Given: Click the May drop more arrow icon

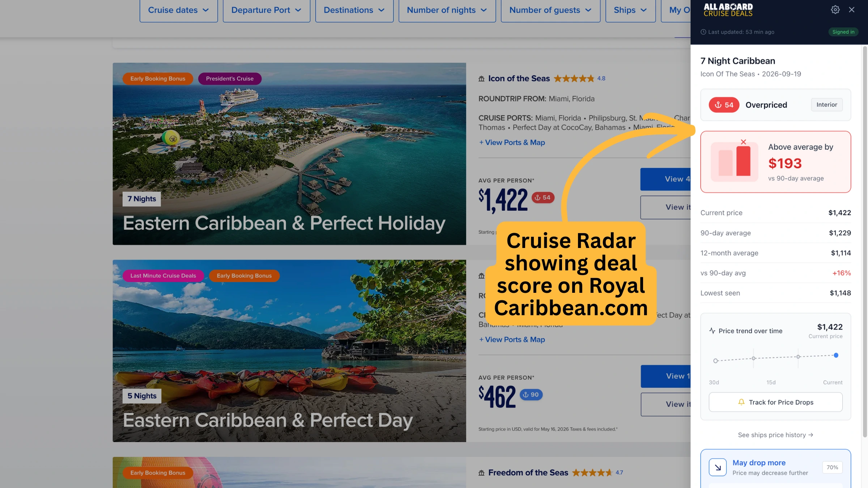Looking at the screenshot, I should point(718,467).
